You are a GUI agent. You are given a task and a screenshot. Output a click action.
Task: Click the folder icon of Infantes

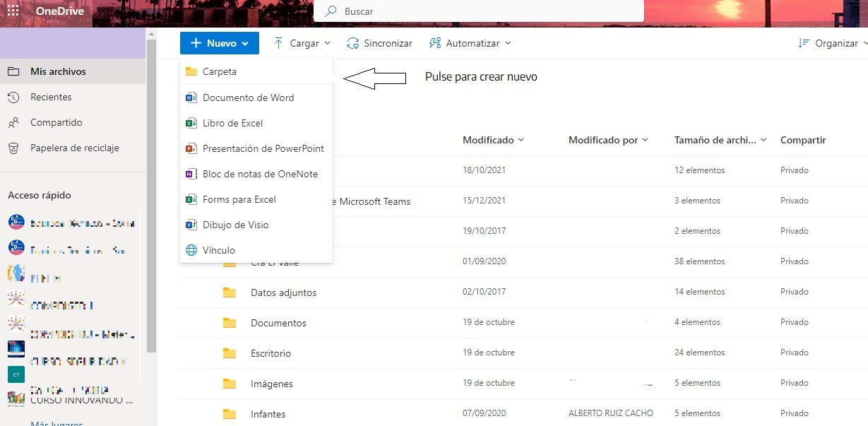[229, 413]
